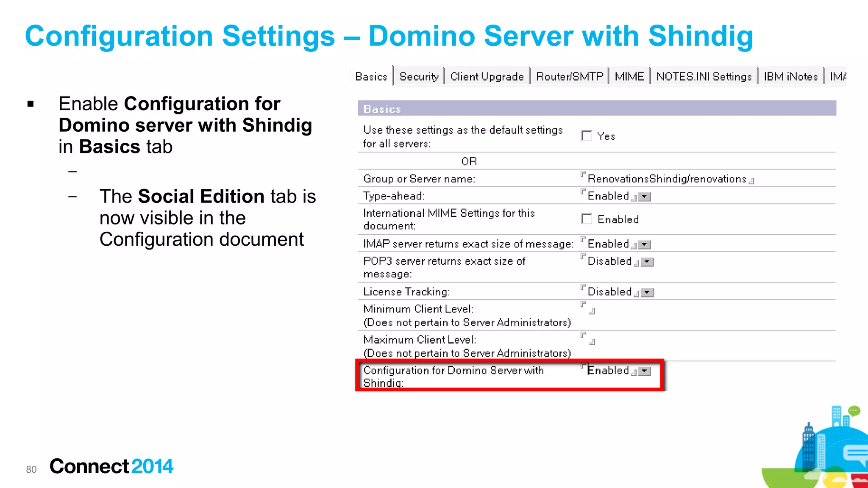The image size is (868, 488).
Task: Click the Group or Server name field
Action: pyautogui.click(x=667, y=179)
